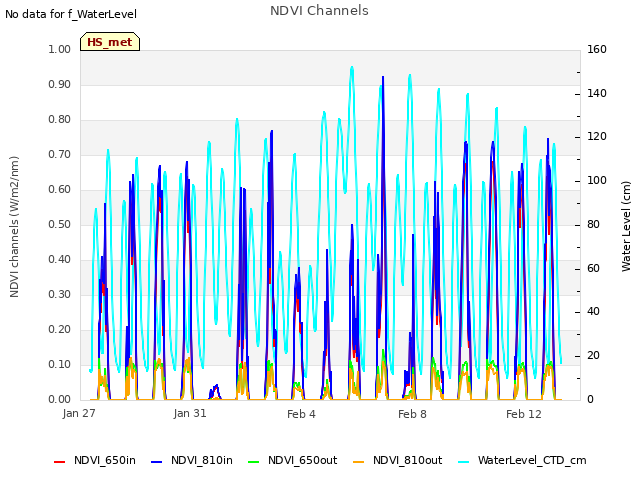Image resolution: width=640 pixels, height=480 pixels.
Task: Click the 0.00 left axis tick label
Action: click(60, 399)
